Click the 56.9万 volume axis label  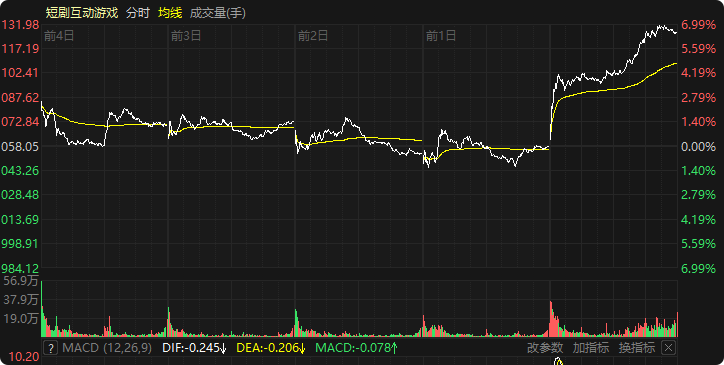[21, 280]
